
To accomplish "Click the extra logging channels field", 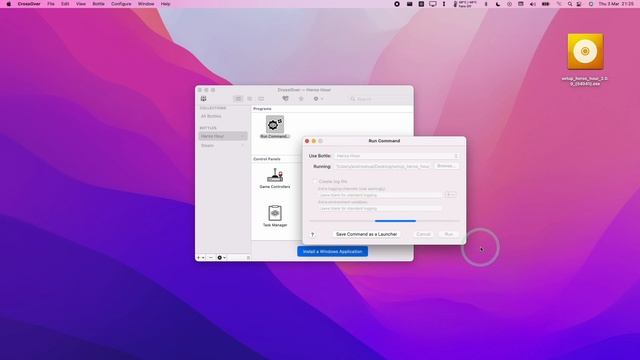I will pyautogui.click(x=380, y=195).
